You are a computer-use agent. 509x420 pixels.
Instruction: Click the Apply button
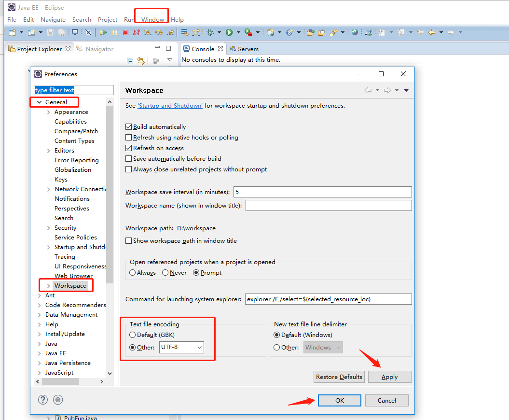coord(389,377)
